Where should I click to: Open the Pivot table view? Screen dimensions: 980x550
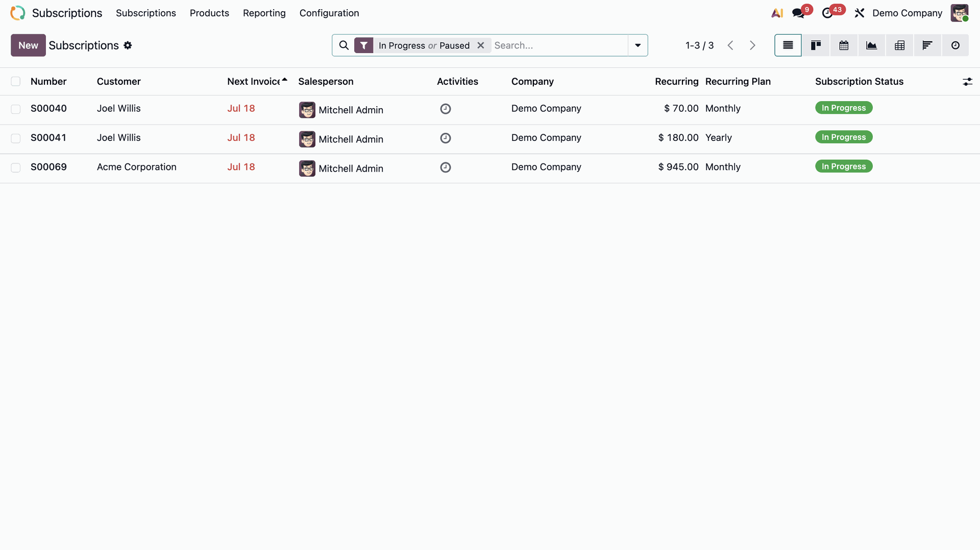tap(899, 45)
